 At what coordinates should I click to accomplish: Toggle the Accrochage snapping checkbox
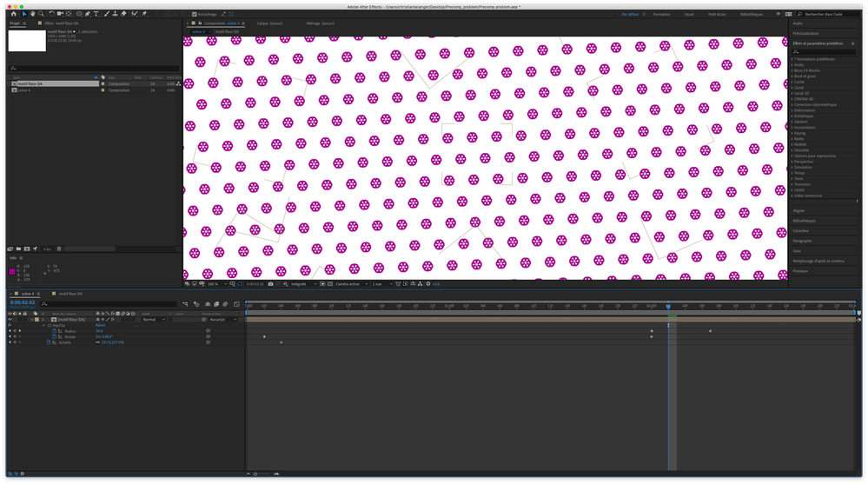coord(195,15)
